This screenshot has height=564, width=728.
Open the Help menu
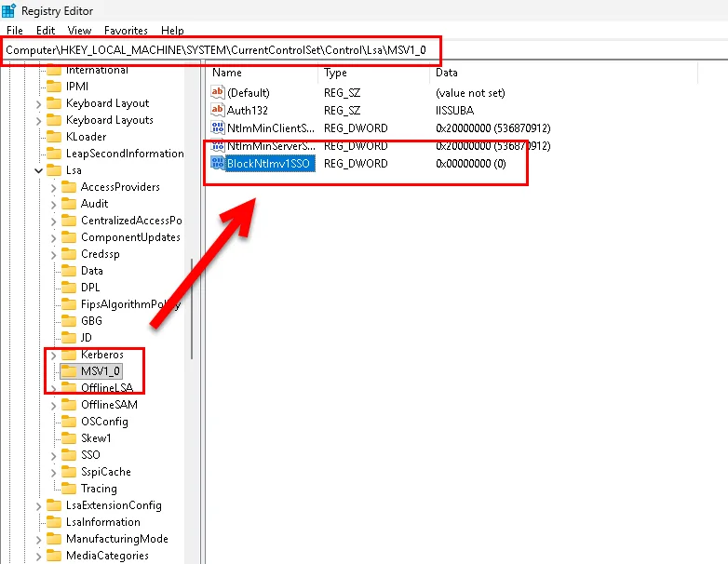tap(172, 31)
